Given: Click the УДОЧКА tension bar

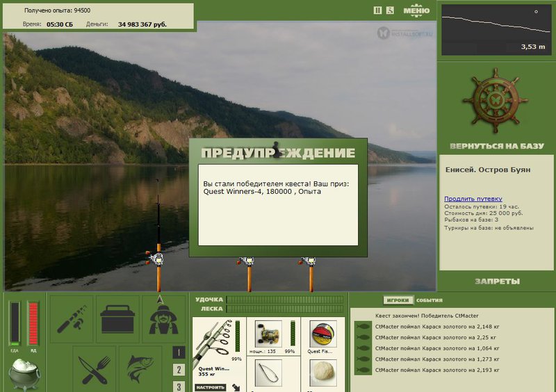Looking at the screenshot, I should (x=285, y=300).
